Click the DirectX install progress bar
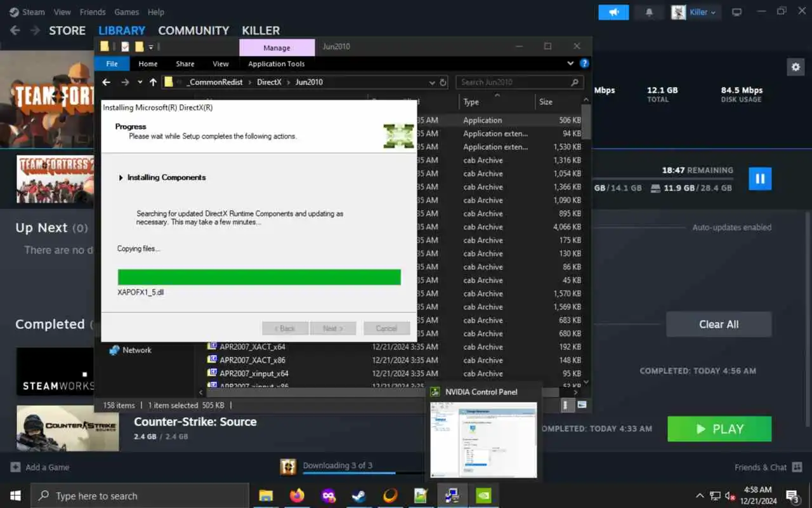This screenshot has width=812, height=508. click(259, 277)
